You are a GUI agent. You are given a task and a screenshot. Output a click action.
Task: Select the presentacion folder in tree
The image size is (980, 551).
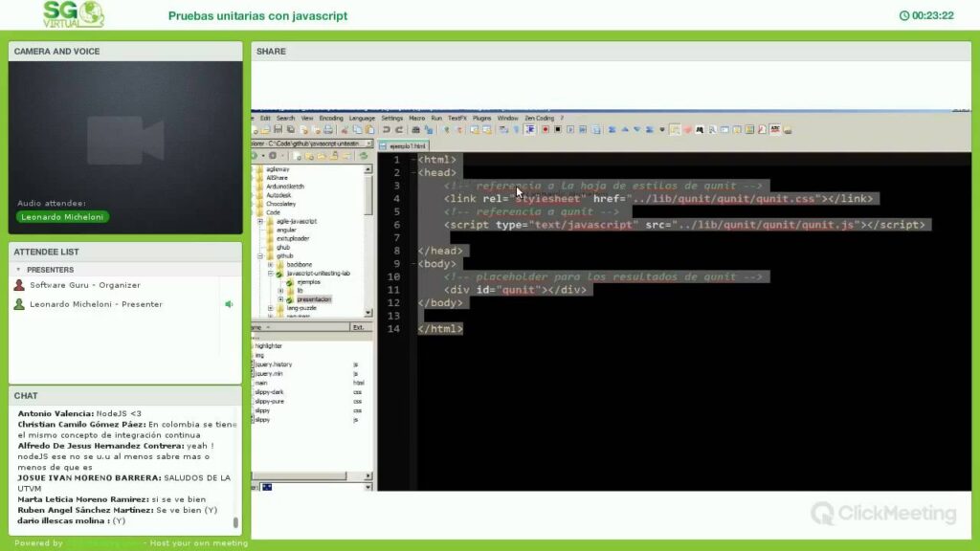[313, 299]
